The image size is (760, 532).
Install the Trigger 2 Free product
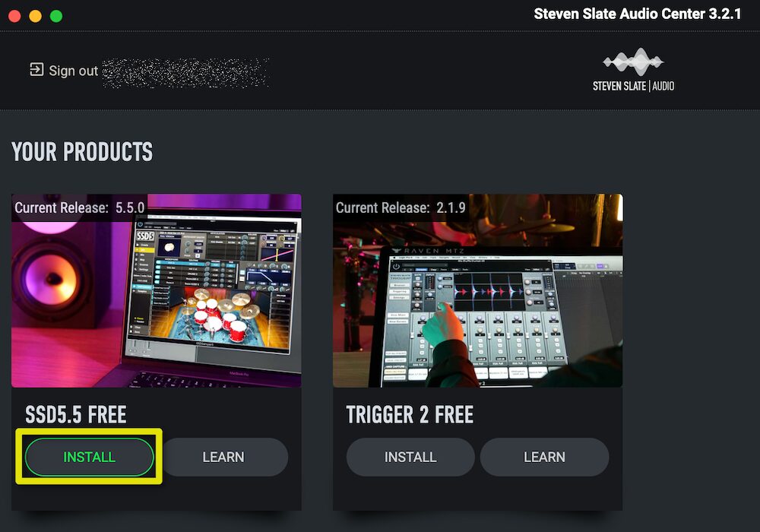410,457
